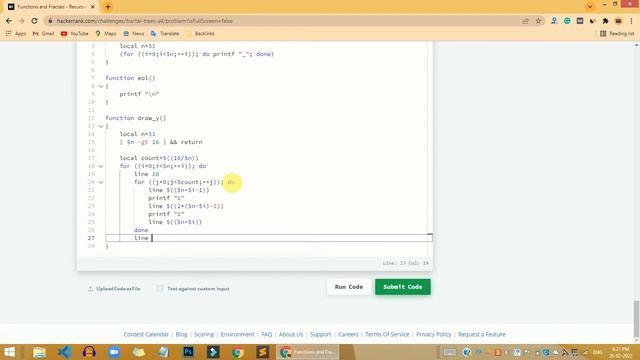Viewport: 640px width, 360px height.
Task: Open the Blog footer link
Action: tap(182, 334)
